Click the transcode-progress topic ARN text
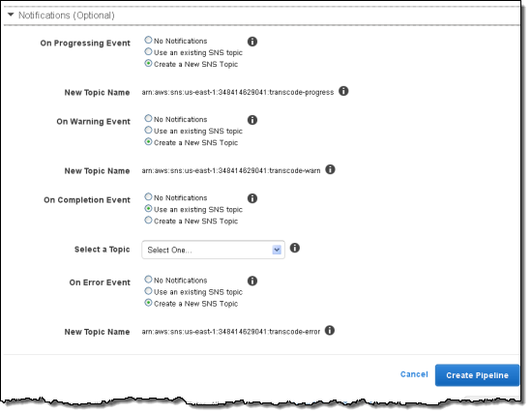532x415 pixels. pos(238,92)
